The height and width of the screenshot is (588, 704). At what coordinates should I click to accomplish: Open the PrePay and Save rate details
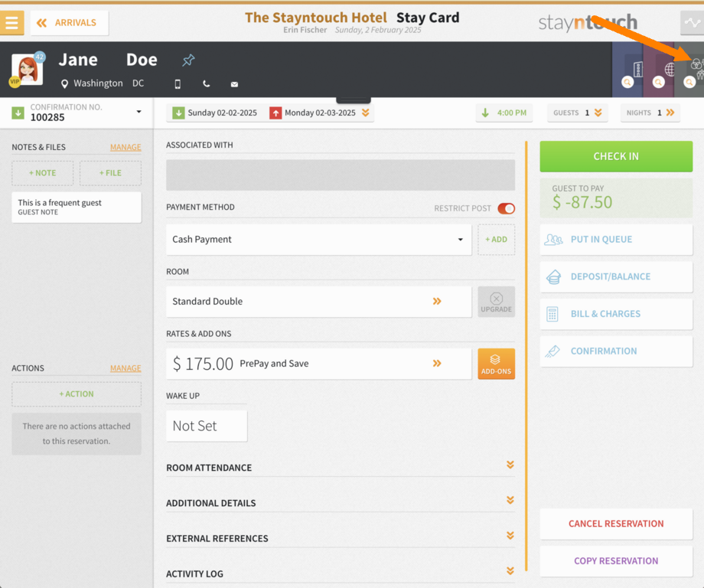[319, 364]
